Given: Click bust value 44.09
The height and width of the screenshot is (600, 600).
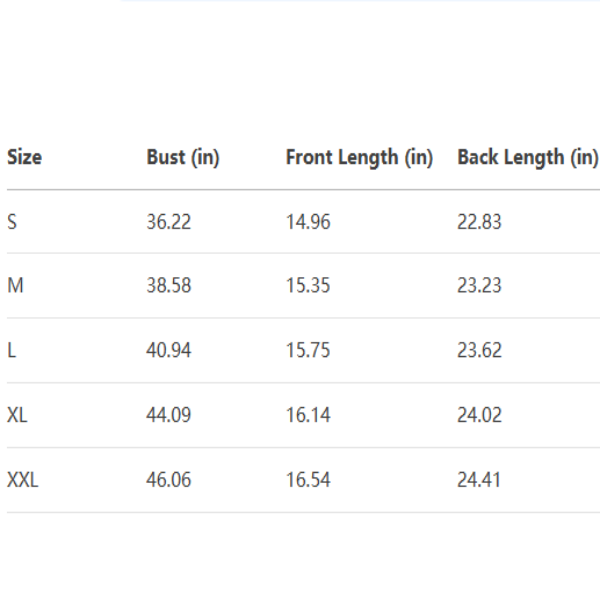Looking at the screenshot, I should coord(168,415).
